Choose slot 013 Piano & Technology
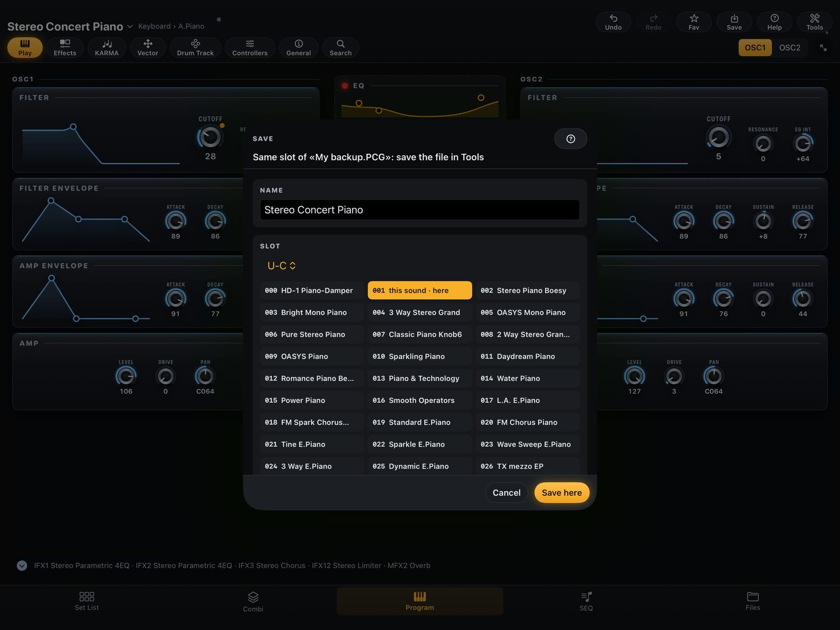This screenshot has width=840, height=630. pyautogui.click(x=420, y=378)
